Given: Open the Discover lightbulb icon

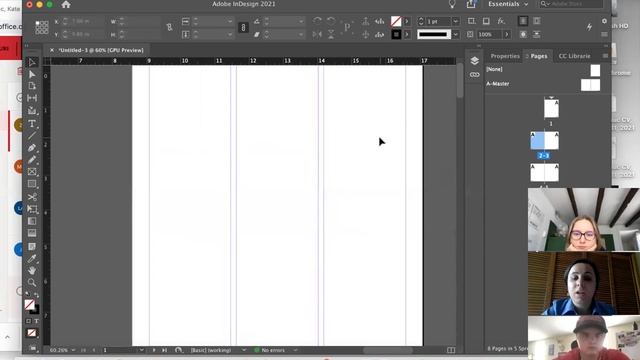Looking at the screenshot, I should coord(452,4).
